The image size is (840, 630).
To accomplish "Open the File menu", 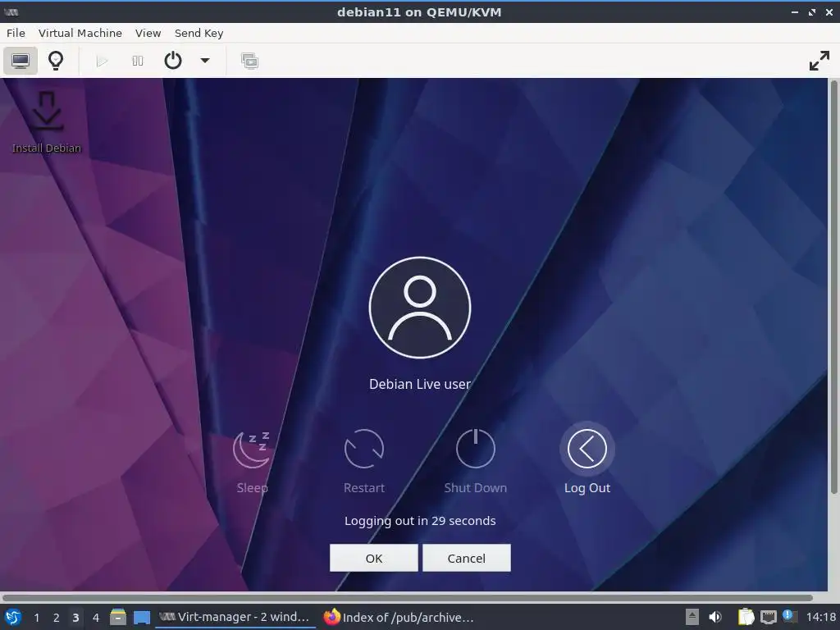I will coord(16,33).
